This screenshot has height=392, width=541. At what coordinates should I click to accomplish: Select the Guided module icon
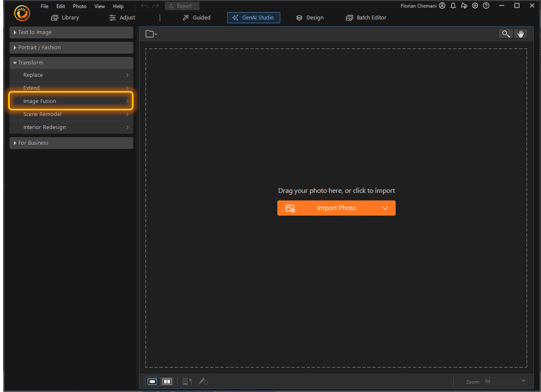[x=185, y=17]
